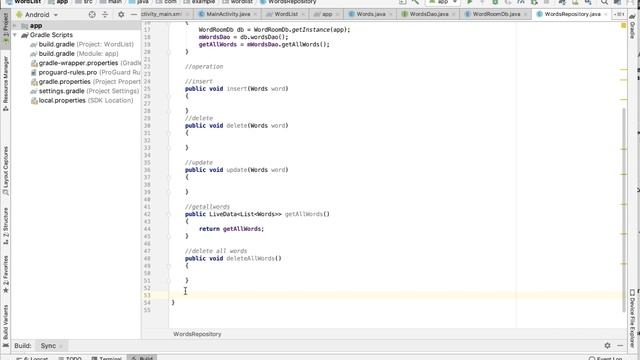The width and height of the screenshot is (640, 360).
Task: Switch to the MainActivity.java tab
Action: [x=228, y=14]
